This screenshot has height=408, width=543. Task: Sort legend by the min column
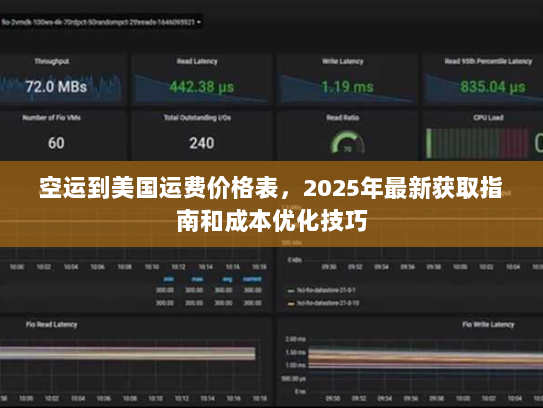pyautogui.click(x=168, y=279)
